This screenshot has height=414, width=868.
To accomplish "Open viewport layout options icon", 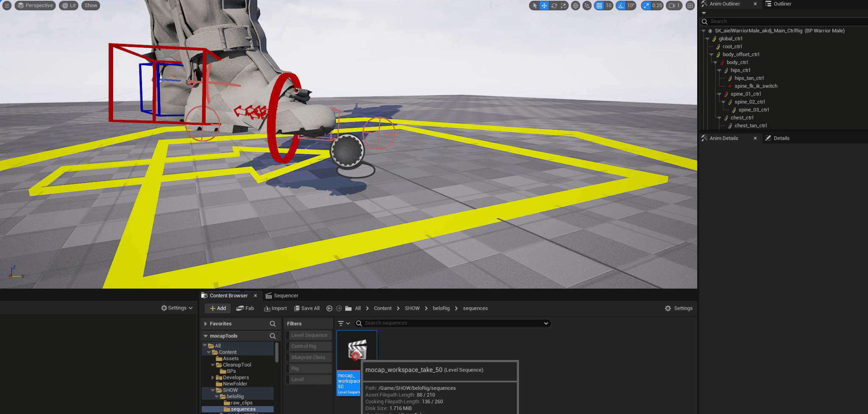I will click(690, 6).
